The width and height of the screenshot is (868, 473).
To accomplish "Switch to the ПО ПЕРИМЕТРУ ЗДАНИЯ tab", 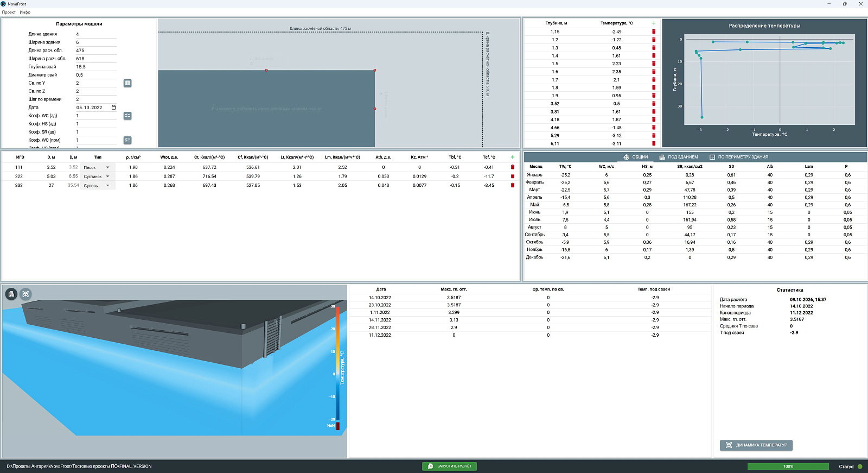I will pos(739,157).
